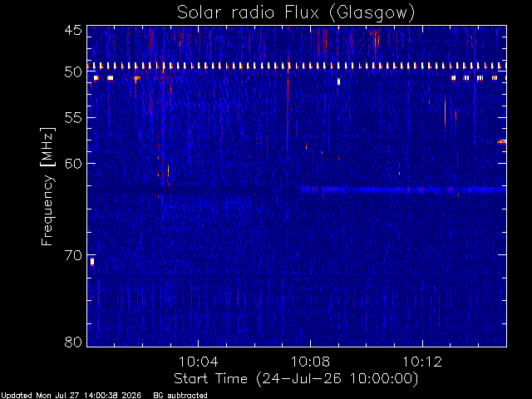
Task: Click the bright spot near 58 MHz at right edge
Action: 502,141
